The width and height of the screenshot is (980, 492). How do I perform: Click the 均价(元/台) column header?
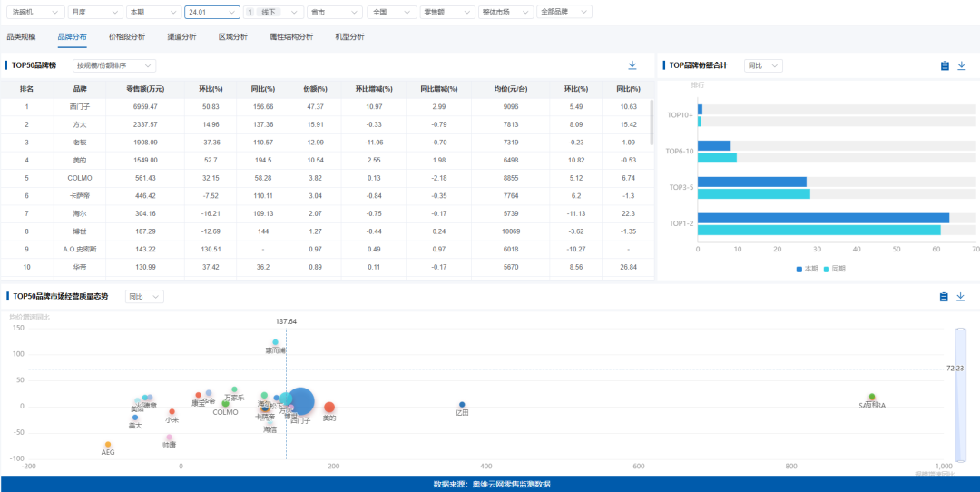pyautogui.click(x=511, y=90)
